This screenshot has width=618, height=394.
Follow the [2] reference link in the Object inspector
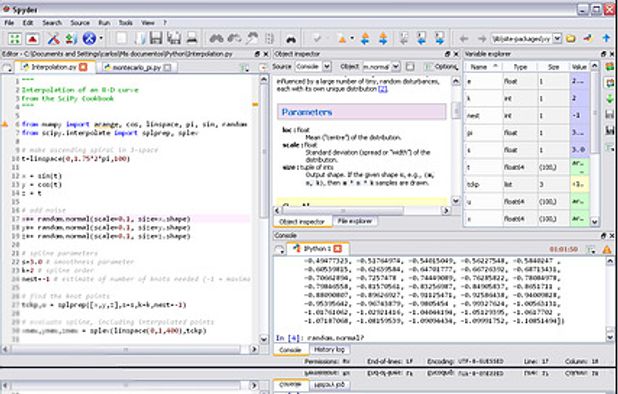click(383, 89)
